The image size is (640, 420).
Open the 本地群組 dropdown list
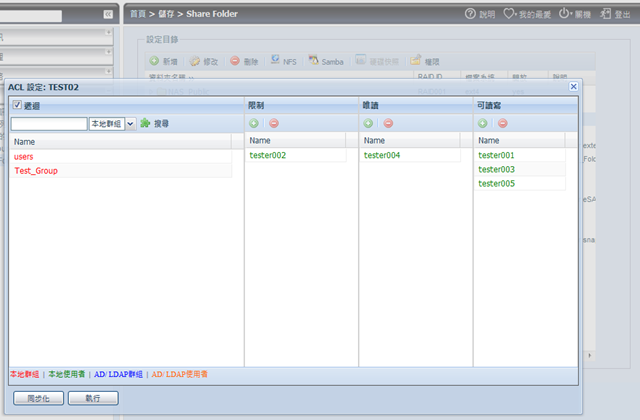click(130, 124)
